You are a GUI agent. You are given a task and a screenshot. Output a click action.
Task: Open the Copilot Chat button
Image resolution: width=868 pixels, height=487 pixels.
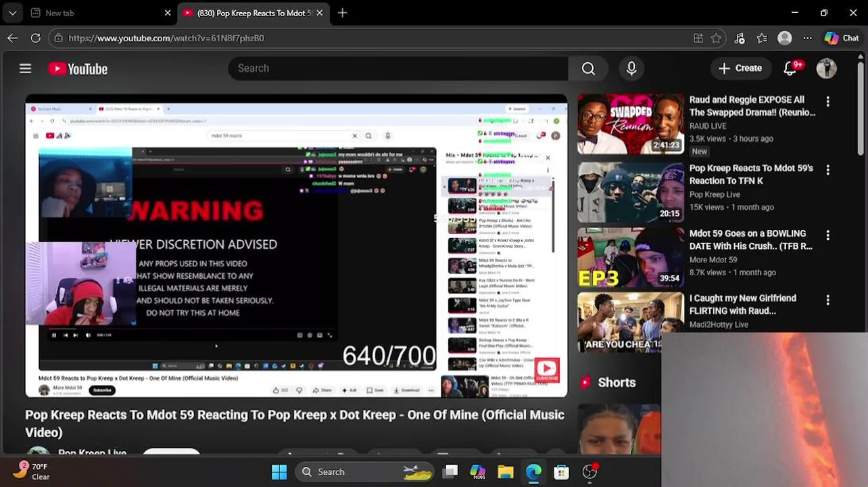click(x=842, y=38)
